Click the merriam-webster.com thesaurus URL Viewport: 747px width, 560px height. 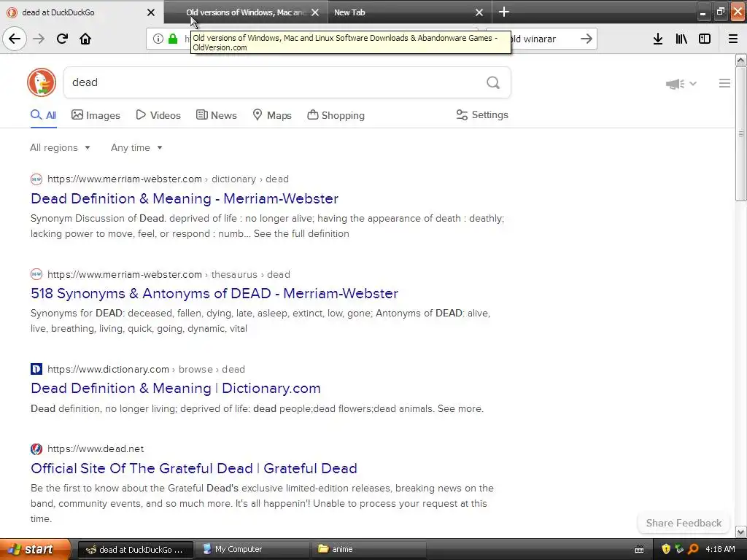(169, 274)
